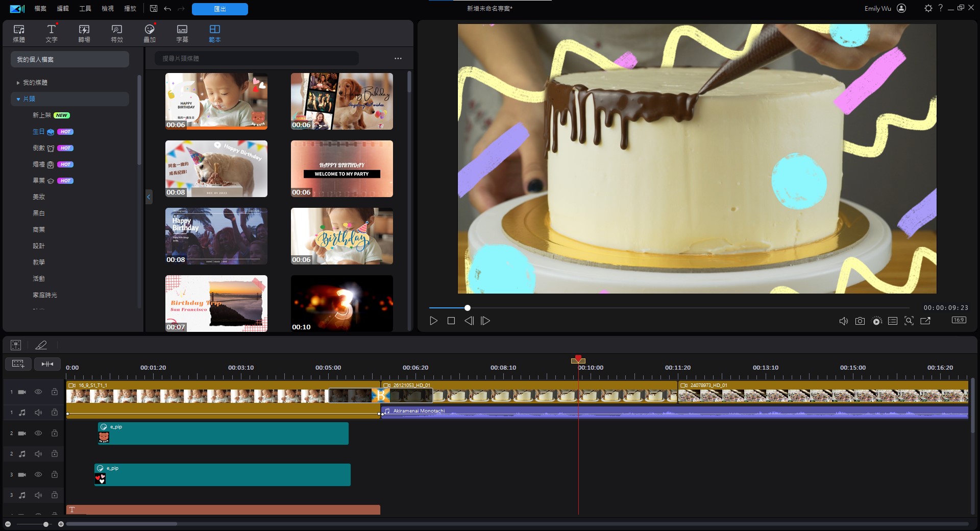
Task: Open the 16:9 aspect ratio dropdown
Action: point(959,320)
